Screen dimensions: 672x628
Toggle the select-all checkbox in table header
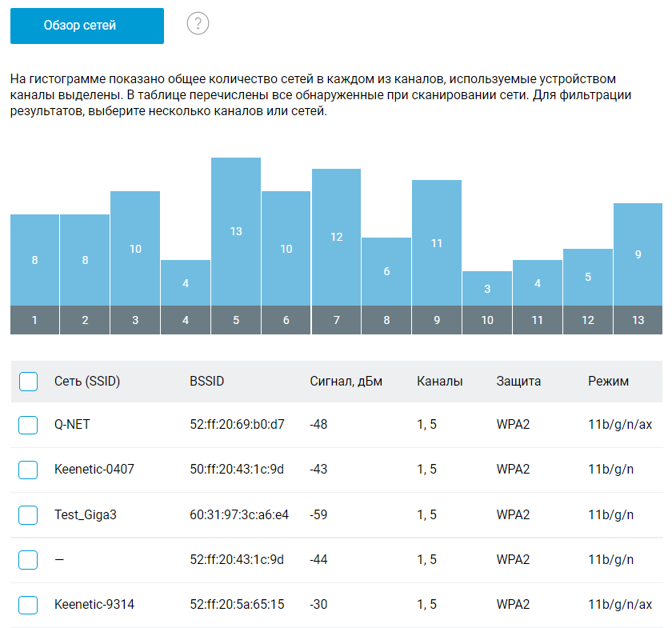(x=29, y=382)
